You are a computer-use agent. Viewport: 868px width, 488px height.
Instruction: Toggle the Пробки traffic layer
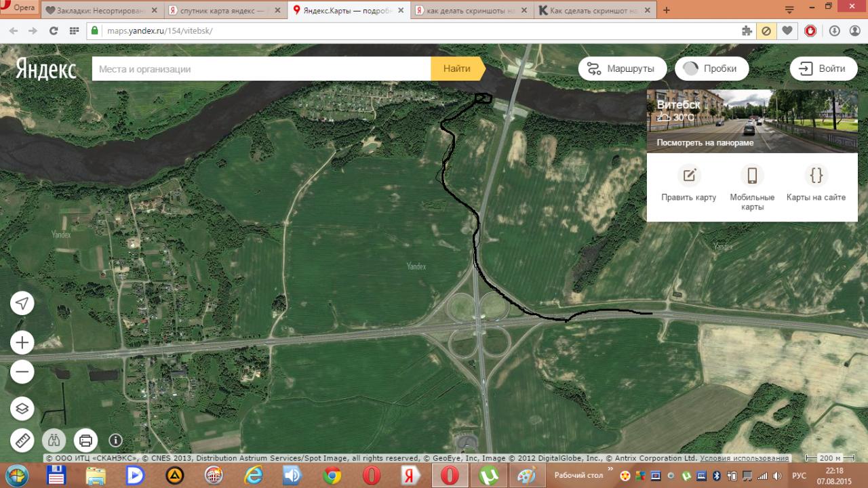click(x=711, y=68)
